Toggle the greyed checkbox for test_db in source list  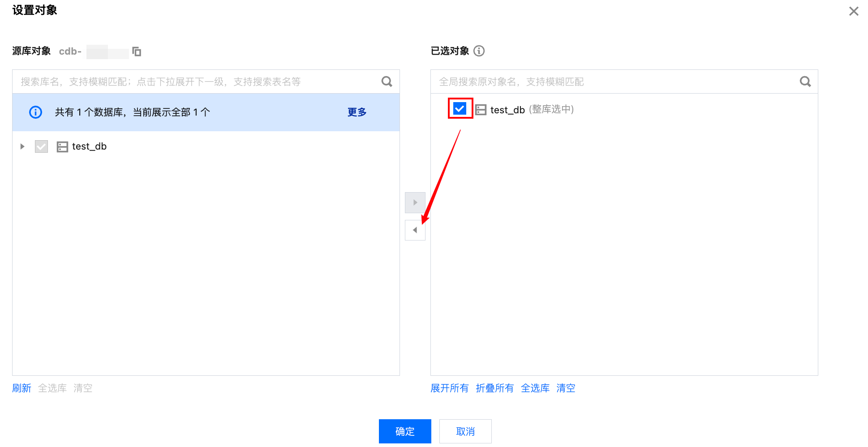pyautogui.click(x=41, y=146)
